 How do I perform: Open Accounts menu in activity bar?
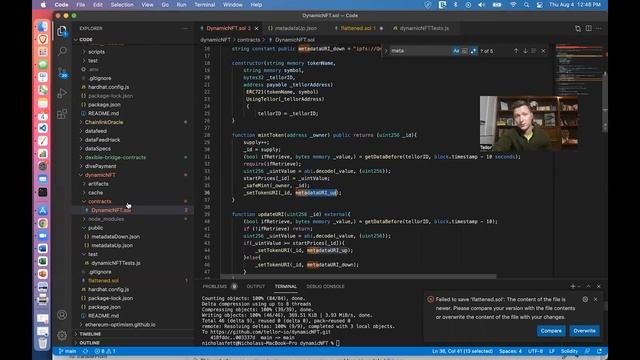(62, 315)
